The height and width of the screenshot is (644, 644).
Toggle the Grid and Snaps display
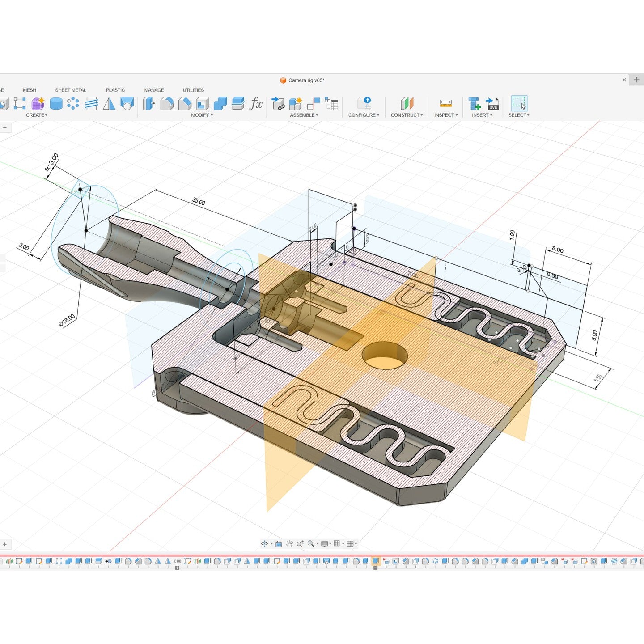point(337,543)
